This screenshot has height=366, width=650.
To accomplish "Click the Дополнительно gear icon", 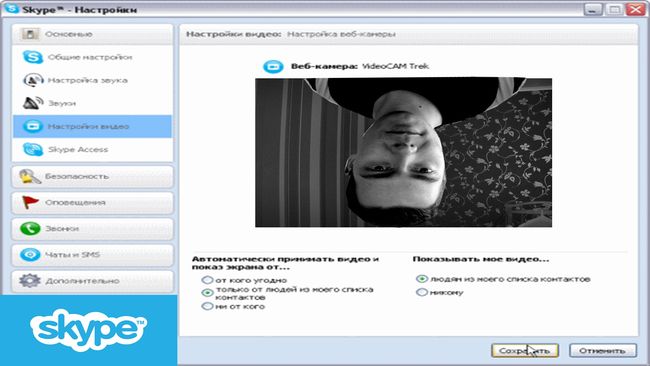I will pyautogui.click(x=30, y=281).
